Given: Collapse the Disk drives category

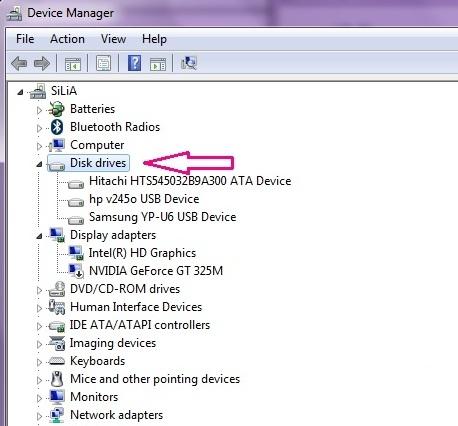Looking at the screenshot, I should pos(39,164).
